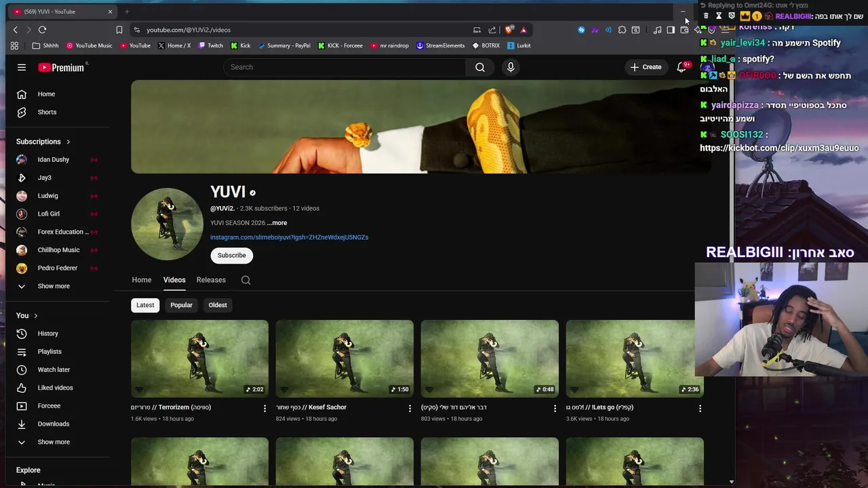Open the Kick bookmark
This screenshot has width=868, height=488.
click(x=241, y=45)
